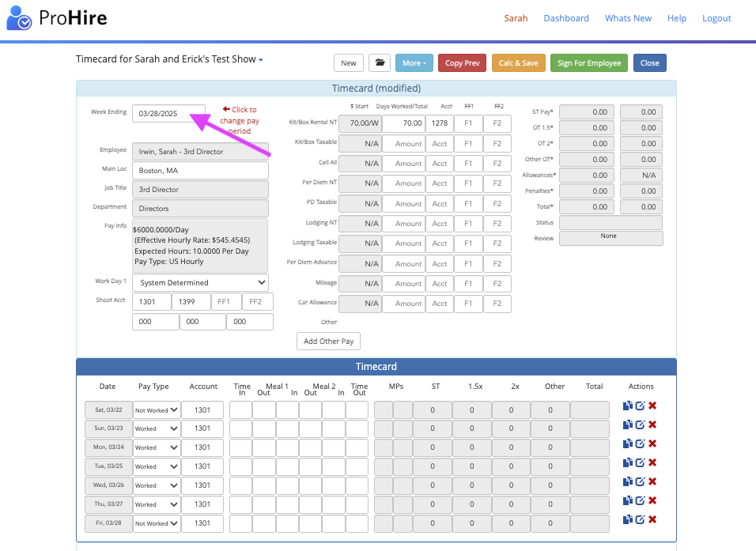Delete the Tue, 03/25 row
The height and width of the screenshot is (551, 756).
pos(652,462)
